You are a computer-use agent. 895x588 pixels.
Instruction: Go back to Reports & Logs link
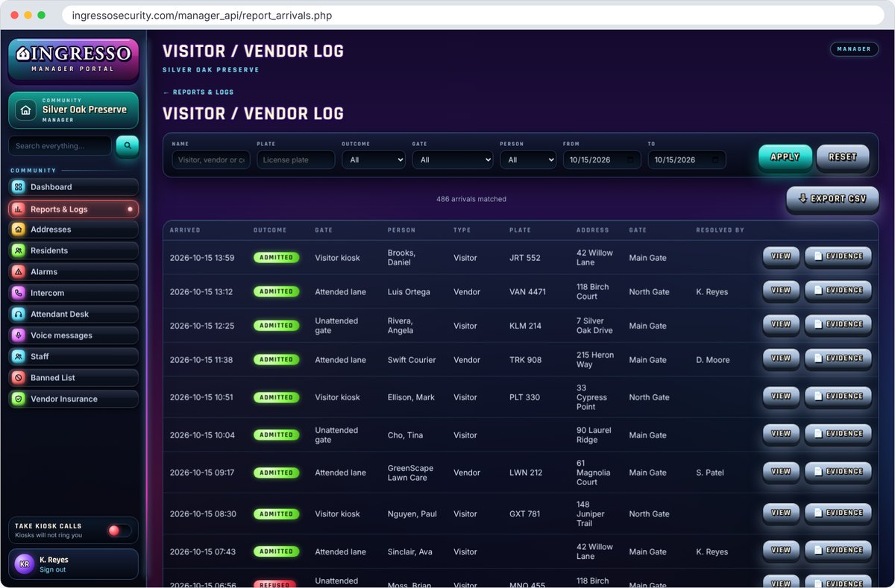[198, 92]
